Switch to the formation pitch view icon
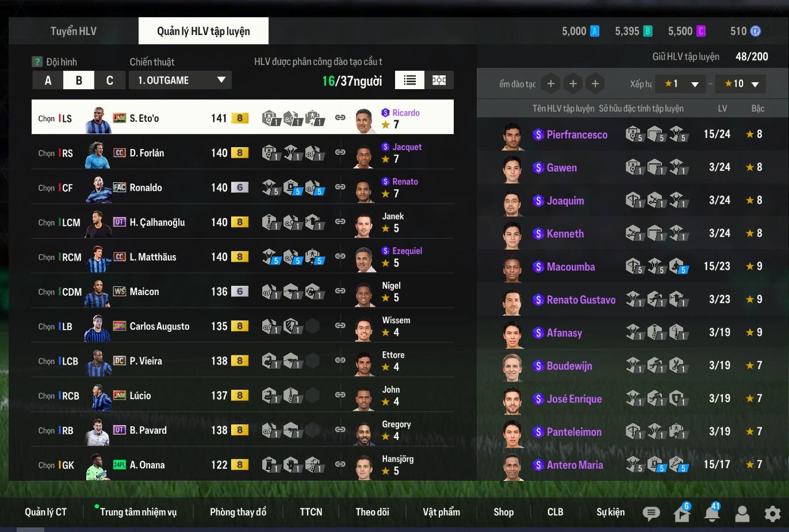Viewport: 789px width, 532px height. (x=439, y=80)
